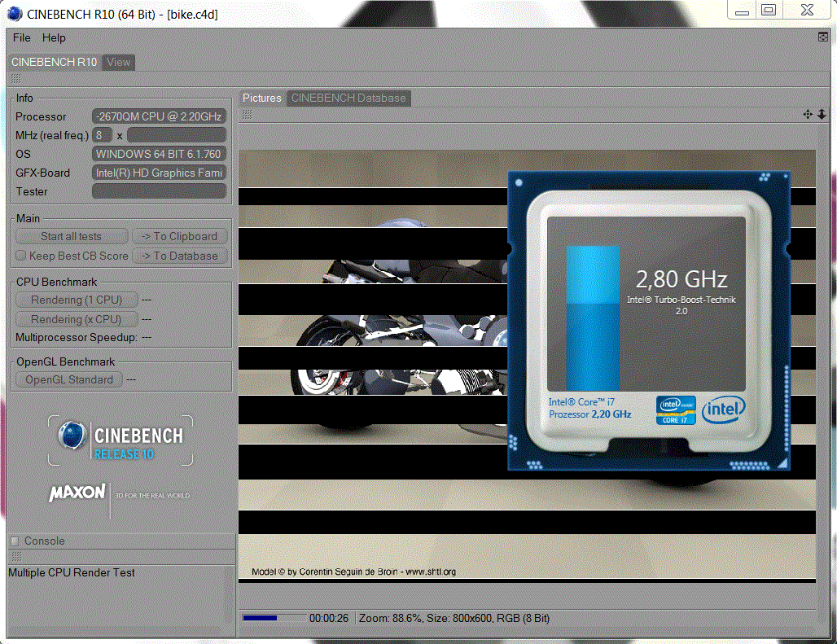Click the MHz core count field showing 8
This screenshot has height=644, width=837.
(x=102, y=135)
